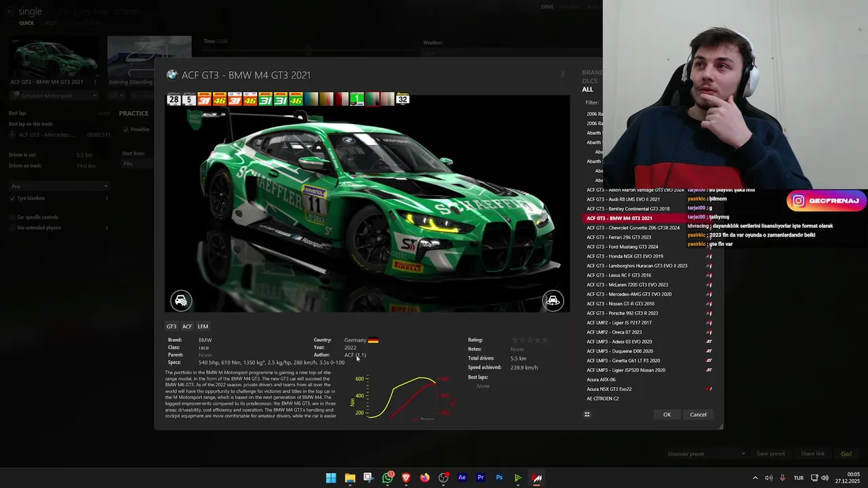Open the Unsaved preset dropdown
The width and height of the screenshot is (868, 488).
click(x=705, y=454)
